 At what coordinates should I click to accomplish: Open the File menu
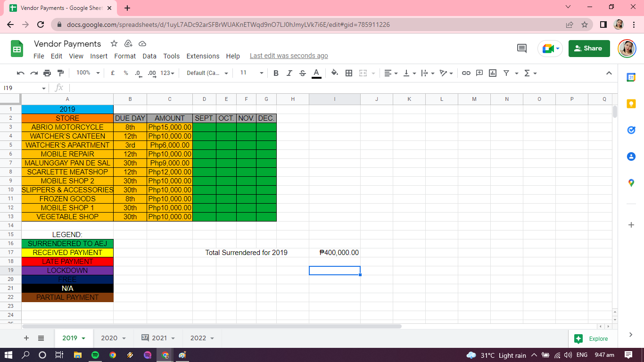[x=39, y=56]
